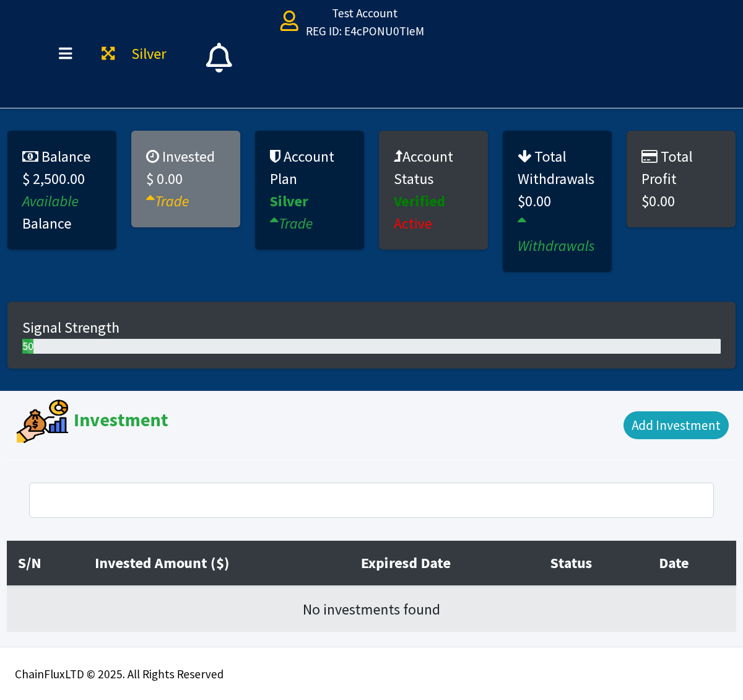Click the "No investments found" row
Image resolution: width=743 pixels, height=700 pixels.
[x=371, y=610]
